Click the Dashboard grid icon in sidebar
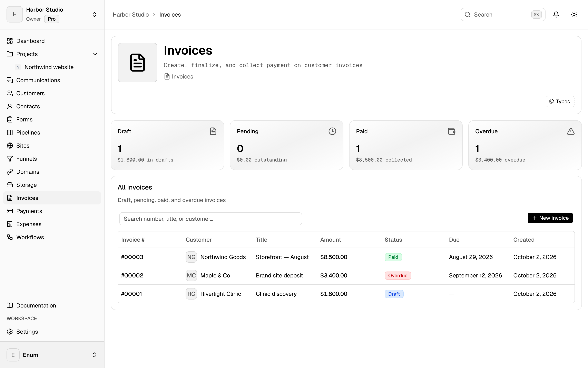The height and width of the screenshot is (368, 588). pos(10,41)
